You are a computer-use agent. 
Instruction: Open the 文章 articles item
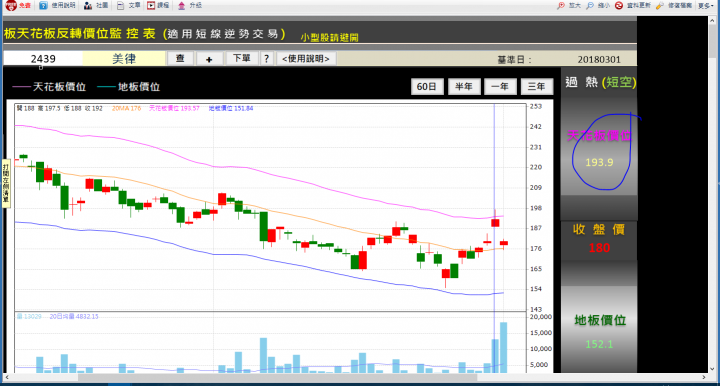pos(129,6)
